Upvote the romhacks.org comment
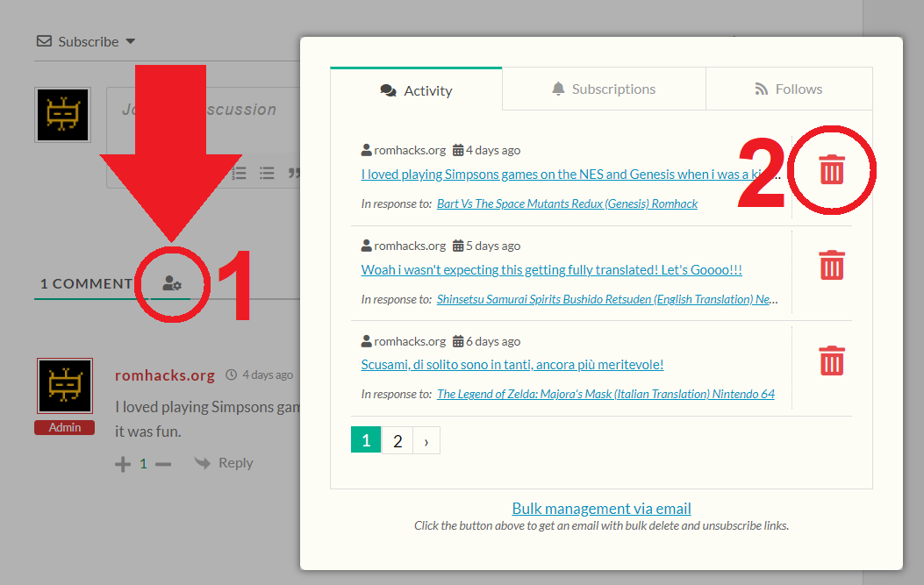 [123, 464]
